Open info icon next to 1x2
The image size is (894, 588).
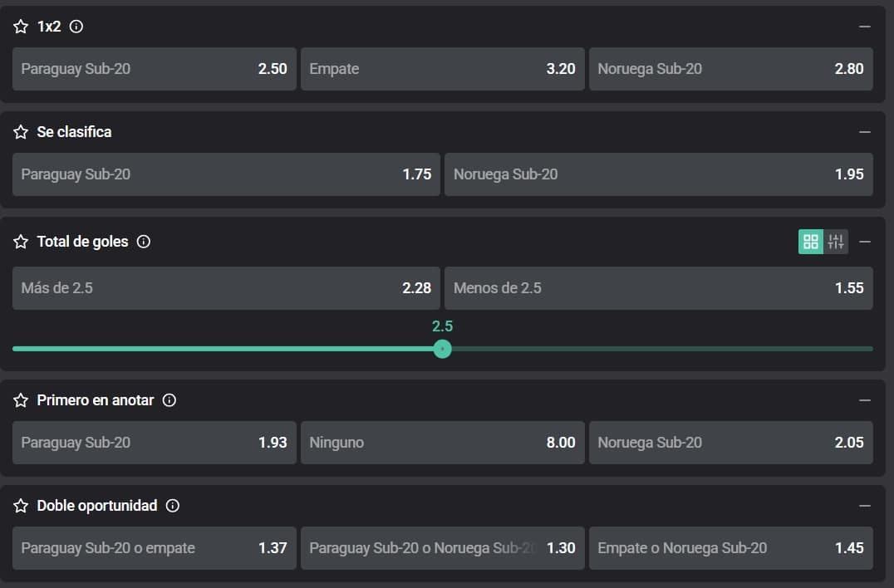tap(76, 27)
